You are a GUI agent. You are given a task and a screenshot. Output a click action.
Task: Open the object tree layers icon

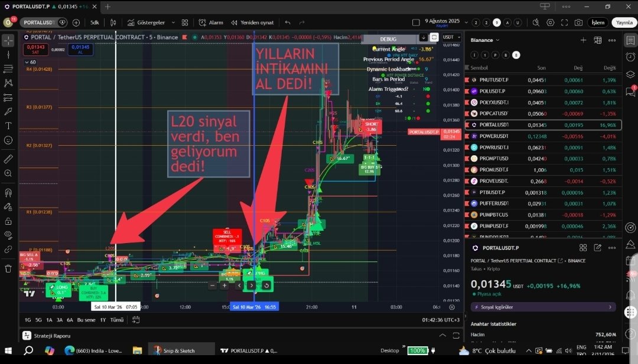click(x=630, y=74)
